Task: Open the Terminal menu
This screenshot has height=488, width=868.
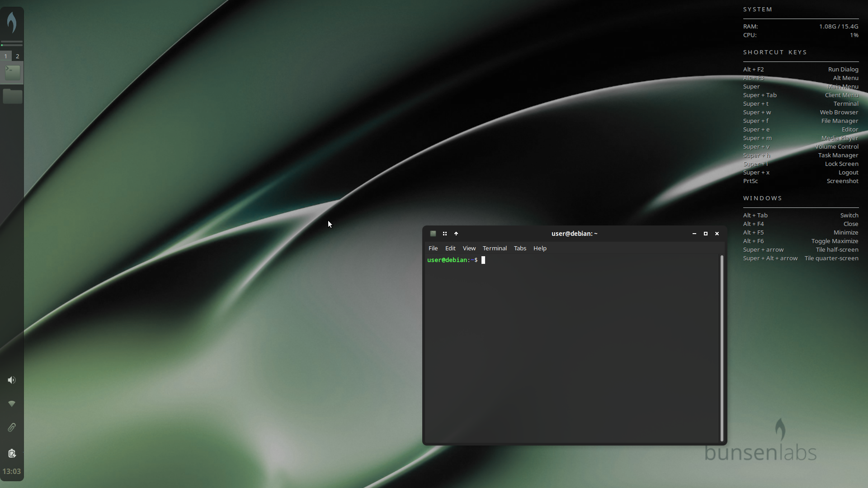Action: tap(495, 248)
